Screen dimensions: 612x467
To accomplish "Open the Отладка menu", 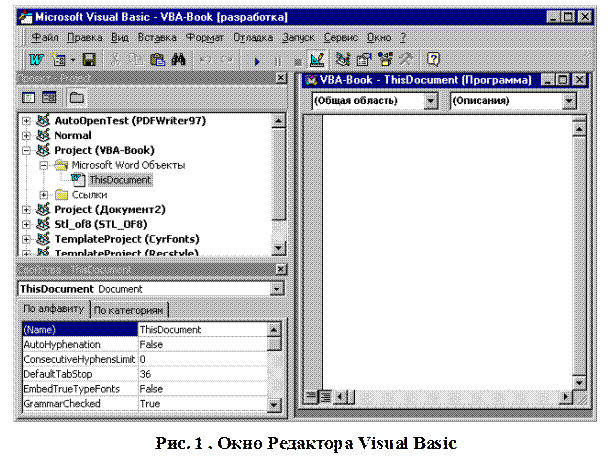I will [253, 37].
